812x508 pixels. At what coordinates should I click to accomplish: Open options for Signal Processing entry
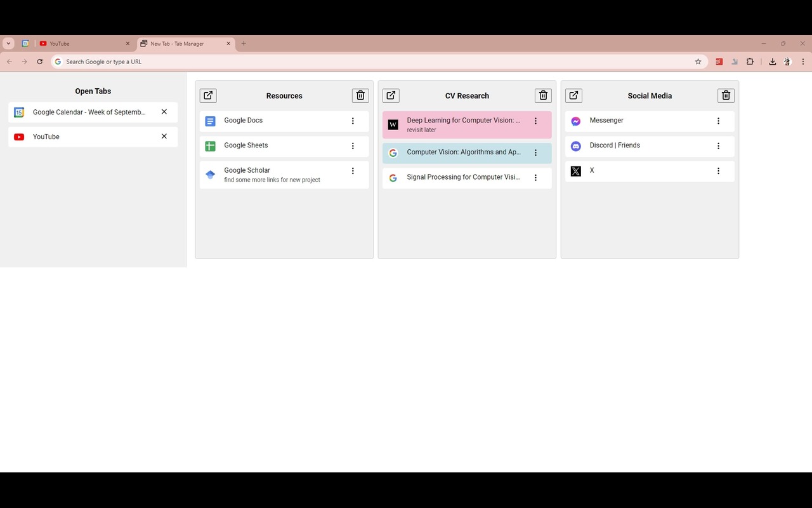click(535, 178)
